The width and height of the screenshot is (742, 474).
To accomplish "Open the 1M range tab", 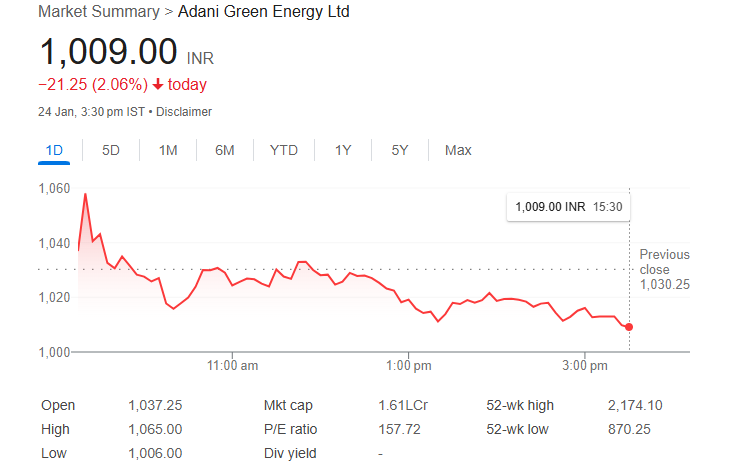I will click(168, 150).
